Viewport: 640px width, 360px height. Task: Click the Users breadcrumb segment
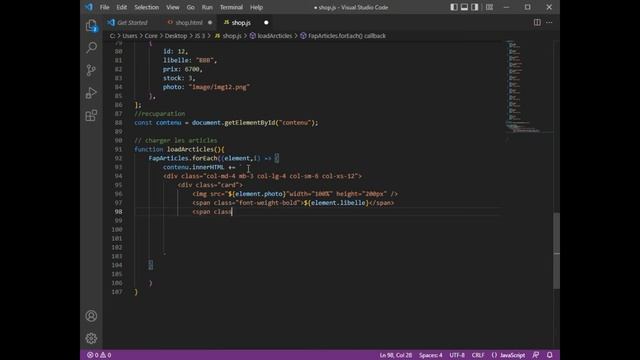coord(130,36)
